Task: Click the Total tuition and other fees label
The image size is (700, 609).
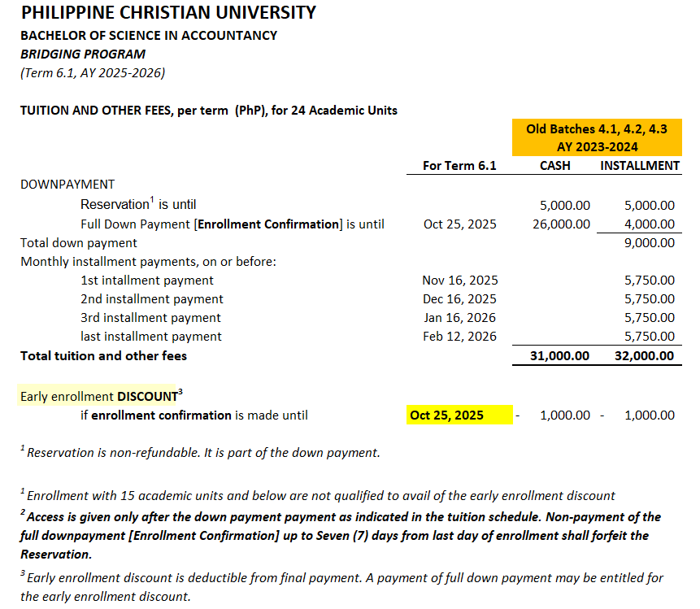Action: 103,356
